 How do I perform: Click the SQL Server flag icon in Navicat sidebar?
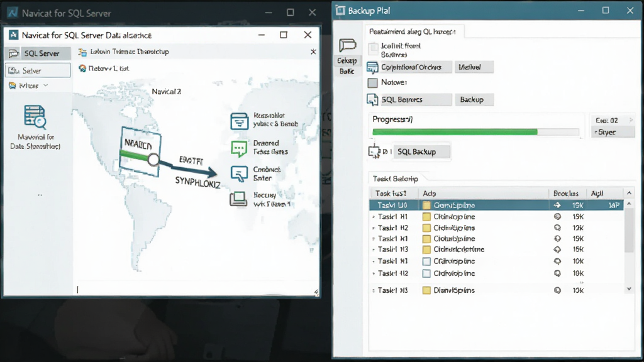pyautogui.click(x=14, y=53)
